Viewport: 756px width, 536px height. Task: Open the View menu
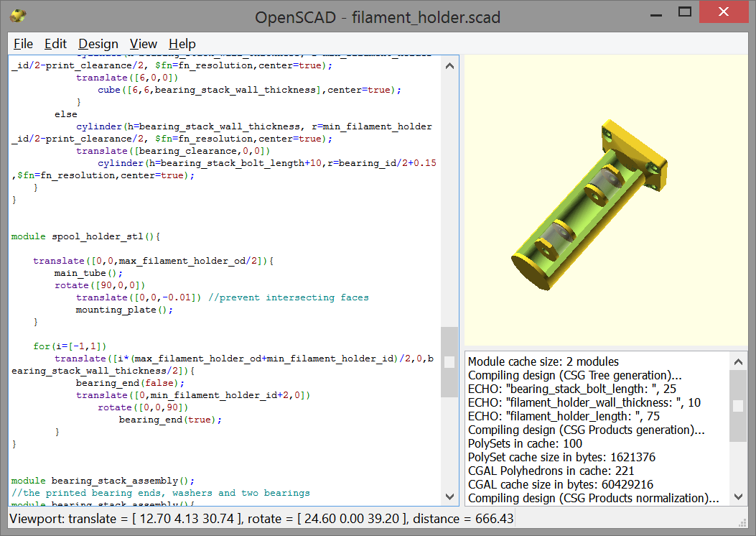click(x=143, y=44)
